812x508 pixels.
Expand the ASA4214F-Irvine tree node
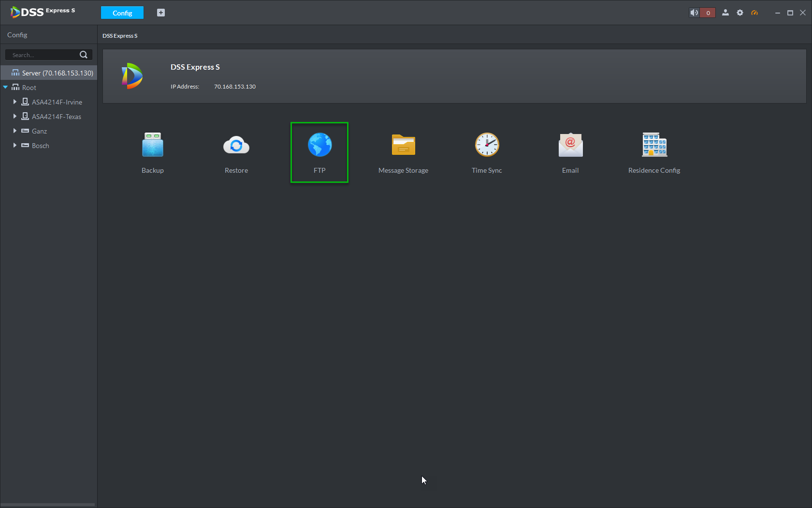tap(14, 102)
